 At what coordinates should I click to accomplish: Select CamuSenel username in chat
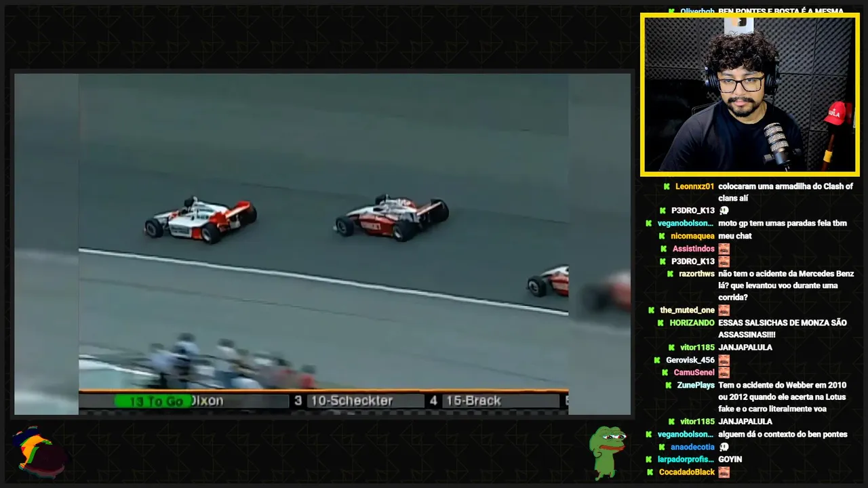tap(694, 373)
